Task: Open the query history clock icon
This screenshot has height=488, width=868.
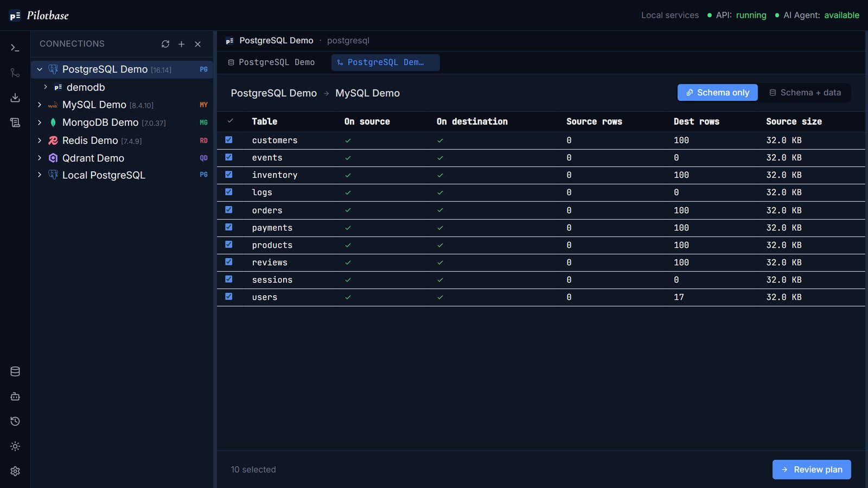Action: [x=15, y=421]
